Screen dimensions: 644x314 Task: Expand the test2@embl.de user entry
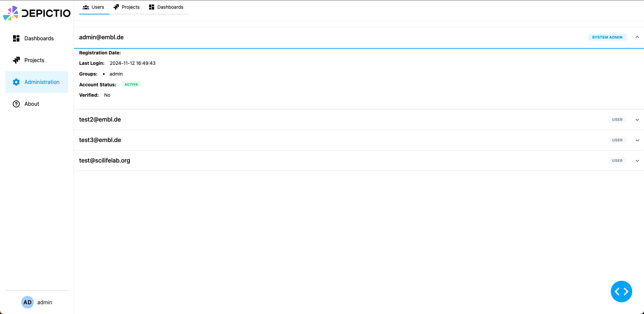coord(637,120)
